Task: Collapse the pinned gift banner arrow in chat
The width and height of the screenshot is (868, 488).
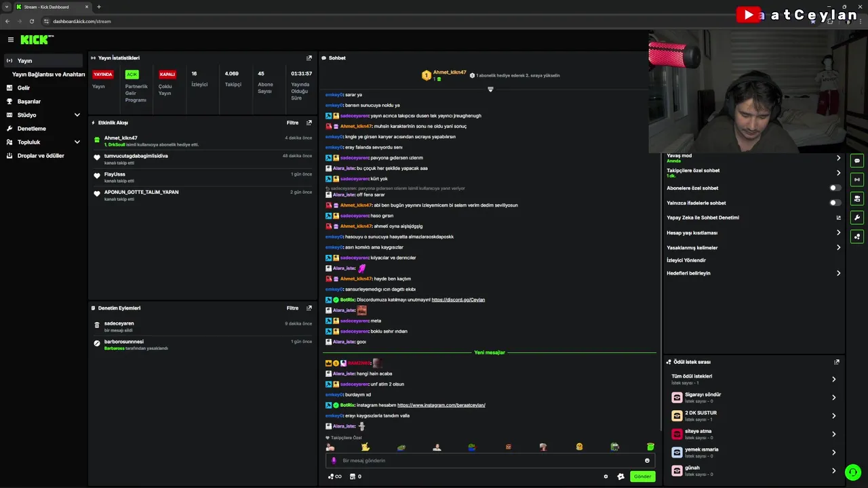Action: click(490, 89)
